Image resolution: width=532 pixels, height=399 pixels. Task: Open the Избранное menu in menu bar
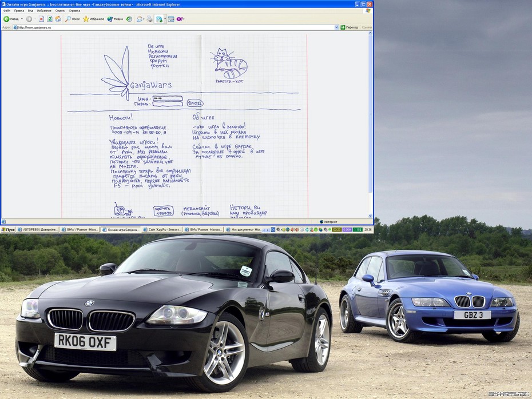pyautogui.click(x=44, y=11)
